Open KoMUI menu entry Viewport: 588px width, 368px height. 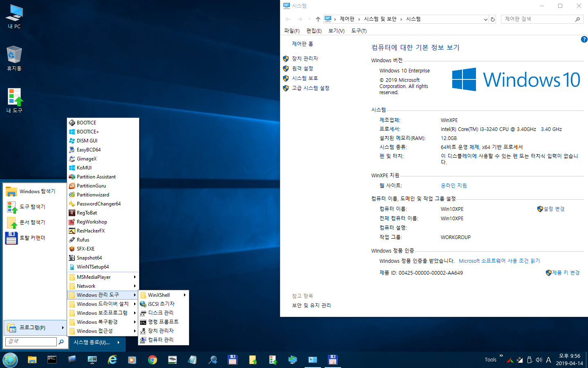click(103, 167)
